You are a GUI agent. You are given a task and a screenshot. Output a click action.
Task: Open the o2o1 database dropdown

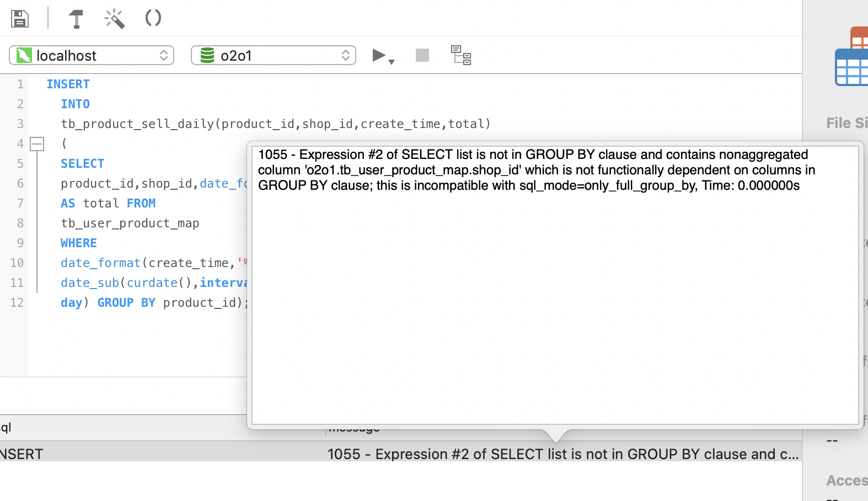pos(274,55)
